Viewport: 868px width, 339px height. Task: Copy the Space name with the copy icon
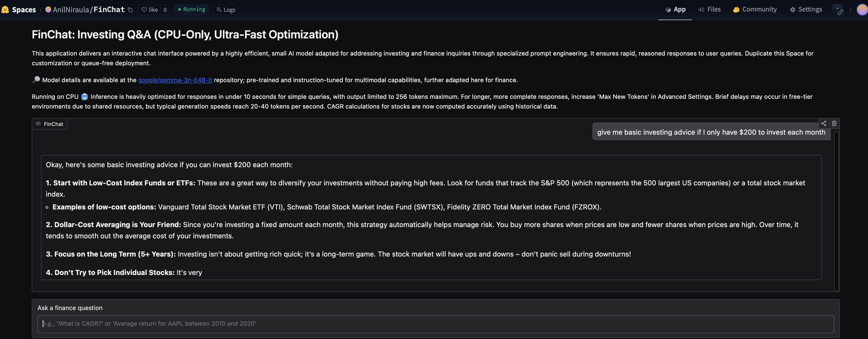(x=130, y=10)
